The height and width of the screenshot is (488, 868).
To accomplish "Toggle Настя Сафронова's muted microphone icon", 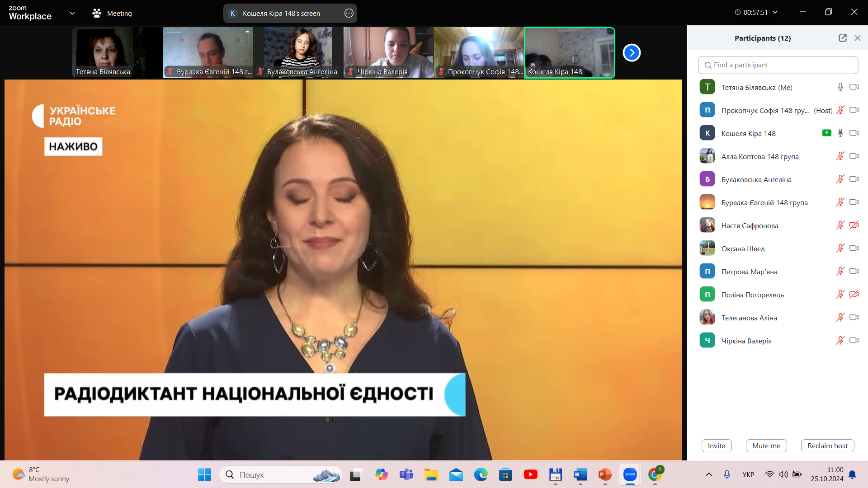I will [x=840, y=225].
